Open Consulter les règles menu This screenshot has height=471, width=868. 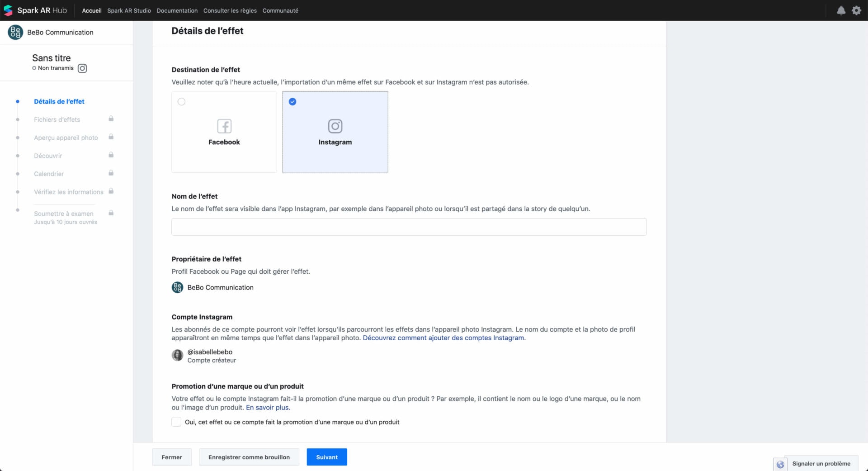click(x=230, y=10)
